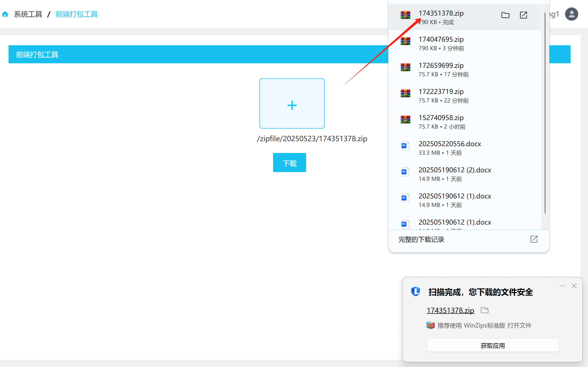Dismiss the scan complete notification
The image size is (588, 367).
tap(574, 286)
